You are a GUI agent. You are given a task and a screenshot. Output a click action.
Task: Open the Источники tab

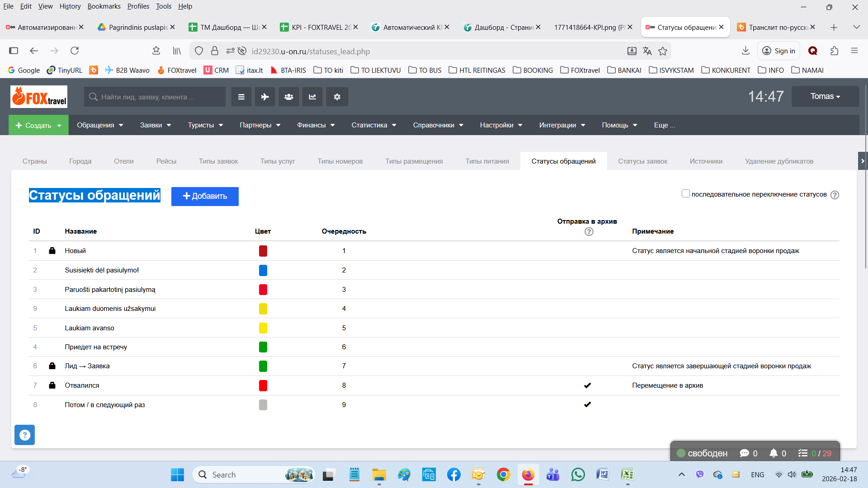(706, 161)
